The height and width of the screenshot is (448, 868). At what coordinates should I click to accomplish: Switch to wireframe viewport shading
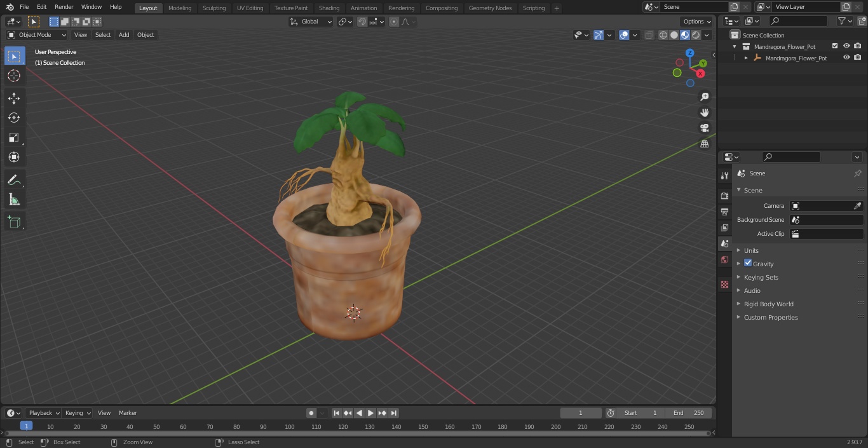pyautogui.click(x=663, y=35)
